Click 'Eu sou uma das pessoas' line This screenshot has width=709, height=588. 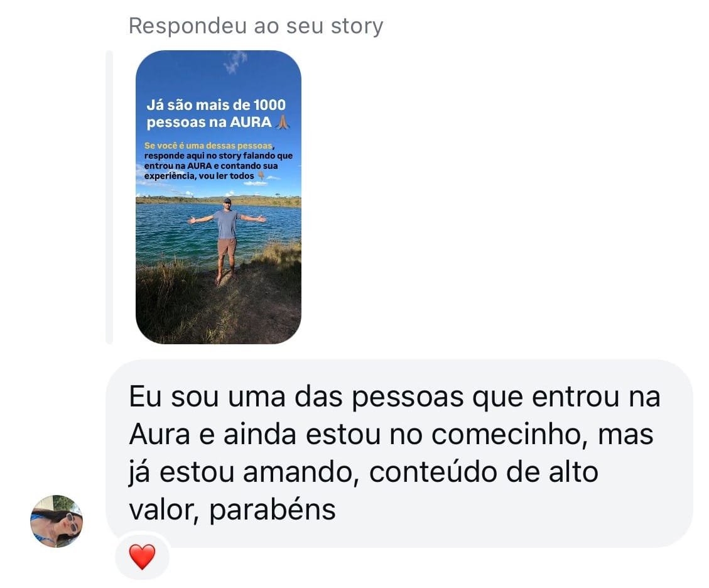[296, 396]
